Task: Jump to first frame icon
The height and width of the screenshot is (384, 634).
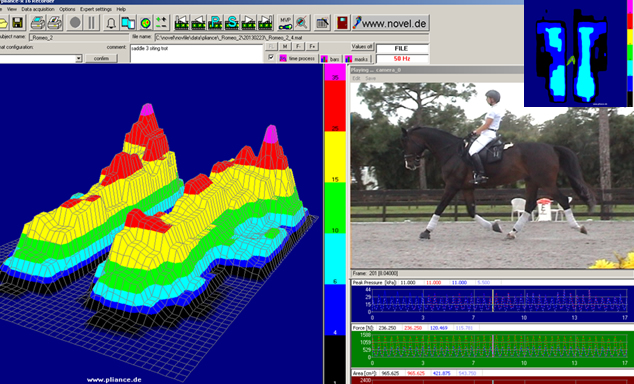Action: coord(182,23)
